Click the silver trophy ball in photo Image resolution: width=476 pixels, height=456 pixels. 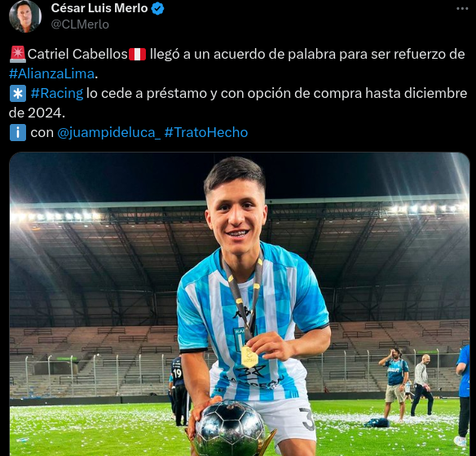(x=230, y=429)
